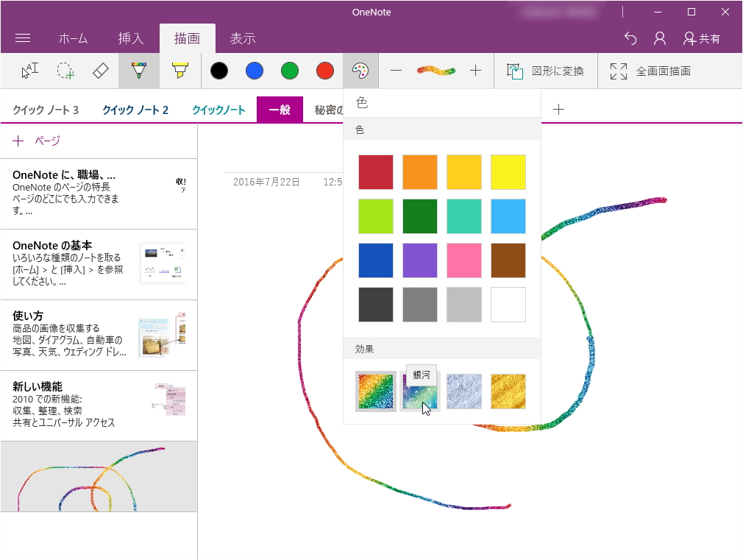Viewport: 743px width, 560px height.
Task: Select the text selection tool
Action: click(x=29, y=71)
